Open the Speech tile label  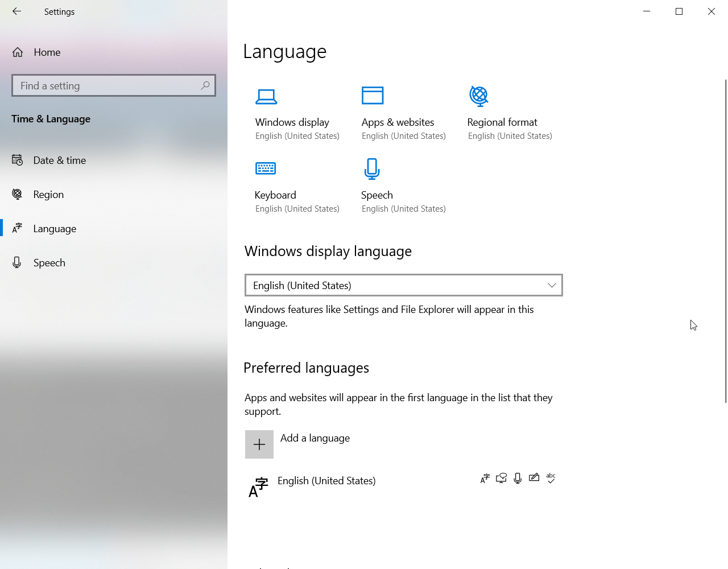[377, 195]
